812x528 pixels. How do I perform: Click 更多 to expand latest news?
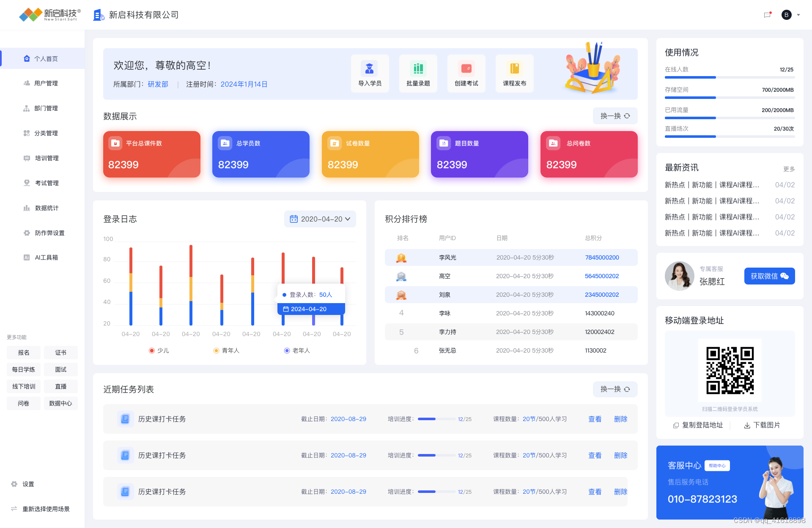789,169
